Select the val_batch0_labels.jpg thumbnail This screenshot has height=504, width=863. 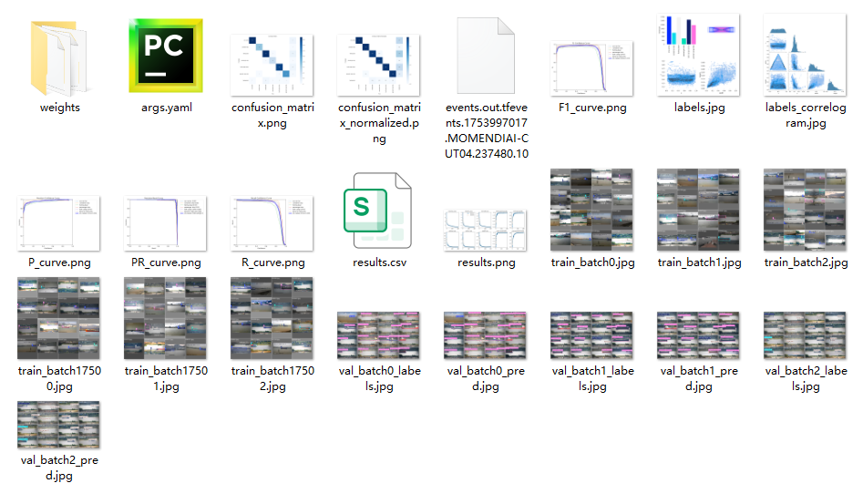coord(379,335)
